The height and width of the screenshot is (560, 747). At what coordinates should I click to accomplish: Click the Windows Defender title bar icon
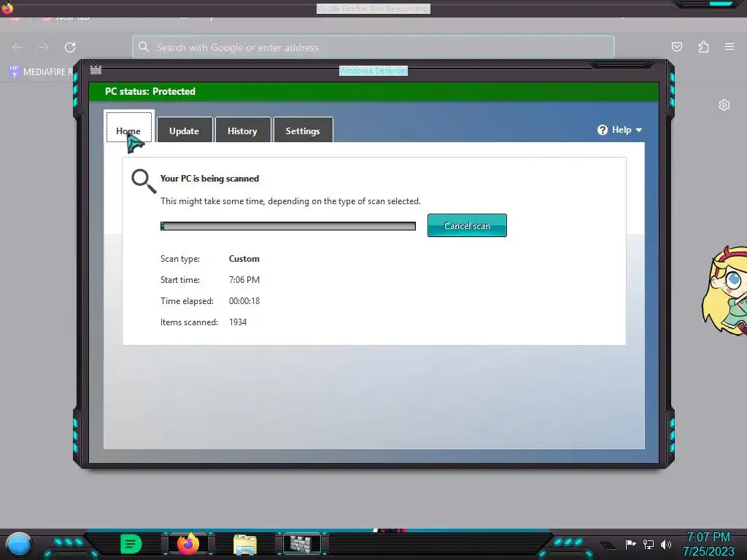click(x=96, y=70)
